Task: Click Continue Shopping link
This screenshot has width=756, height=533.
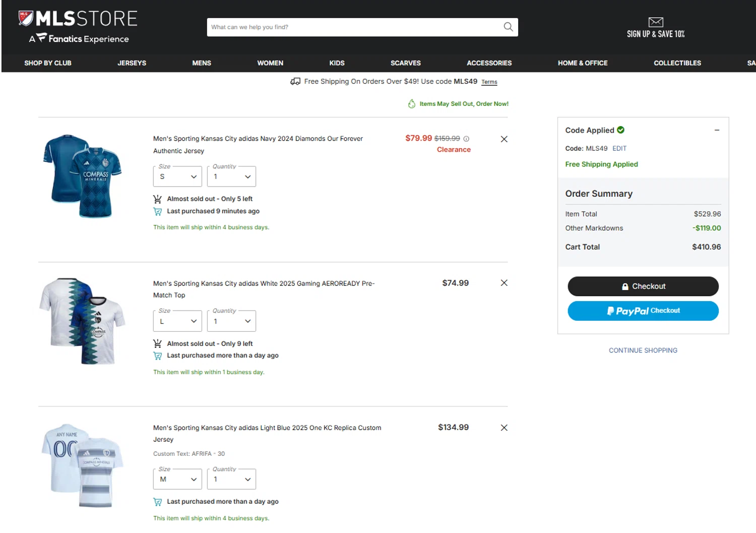Action: tap(643, 350)
